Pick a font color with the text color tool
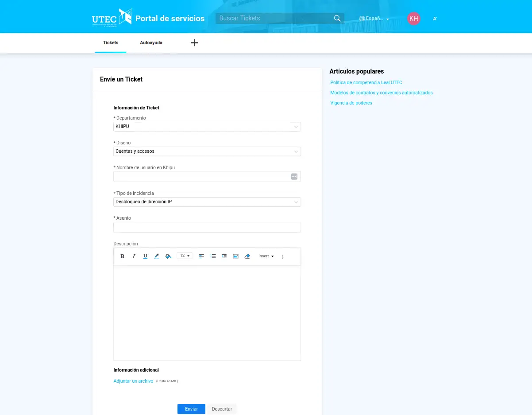The image size is (532, 415). tap(157, 256)
